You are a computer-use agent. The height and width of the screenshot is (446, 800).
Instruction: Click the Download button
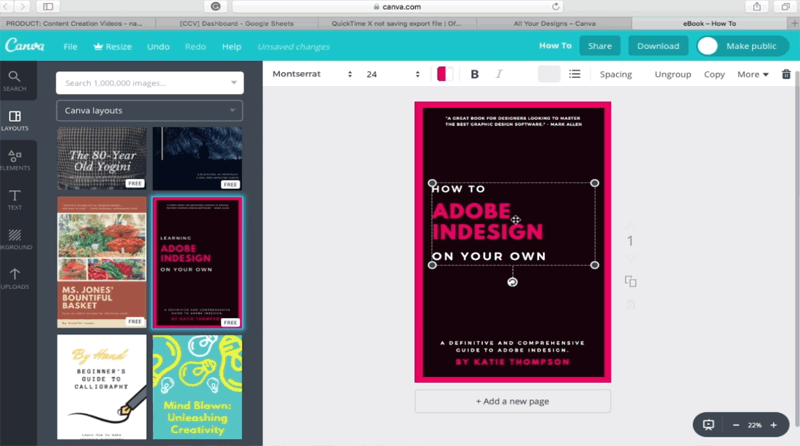[x=658, y=46]
